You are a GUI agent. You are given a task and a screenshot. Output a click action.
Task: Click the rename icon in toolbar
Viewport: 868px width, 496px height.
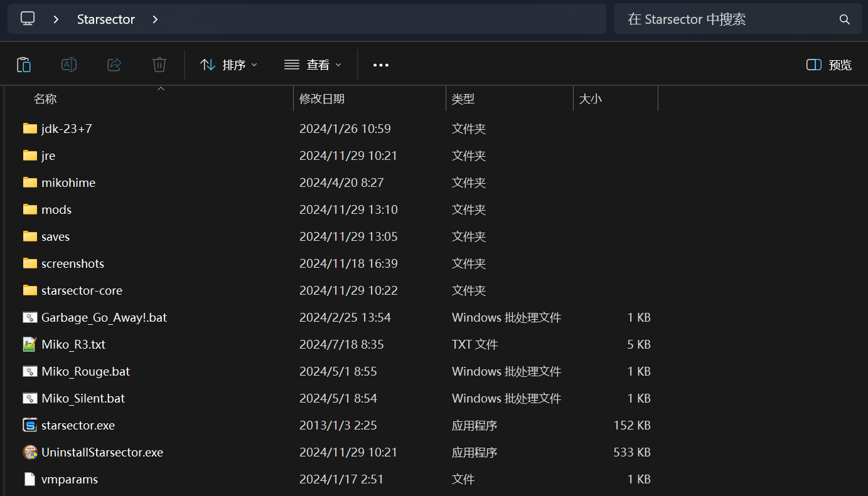click(x=69, y=65)
